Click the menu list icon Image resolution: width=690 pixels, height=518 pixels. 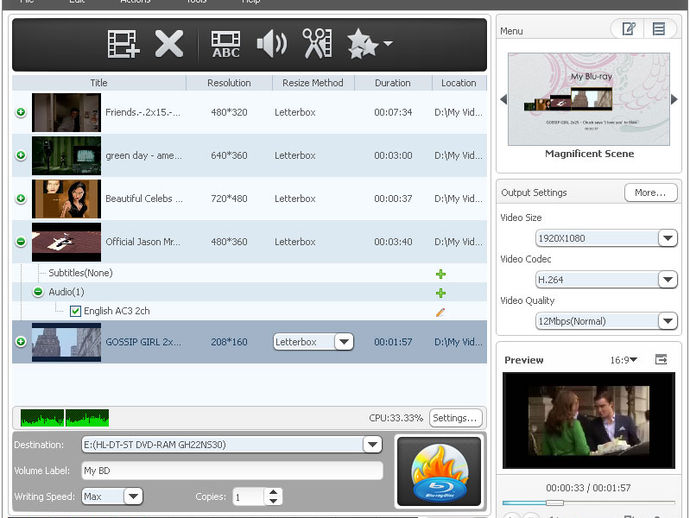[659, 29]
